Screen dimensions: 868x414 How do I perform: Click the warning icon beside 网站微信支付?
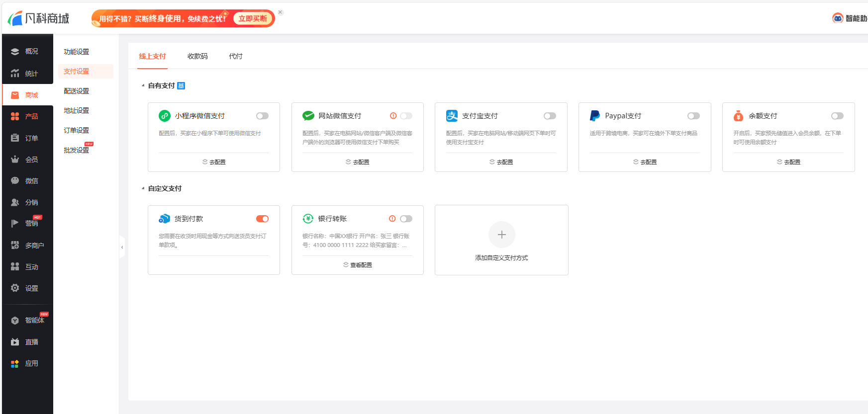(393, 116)
